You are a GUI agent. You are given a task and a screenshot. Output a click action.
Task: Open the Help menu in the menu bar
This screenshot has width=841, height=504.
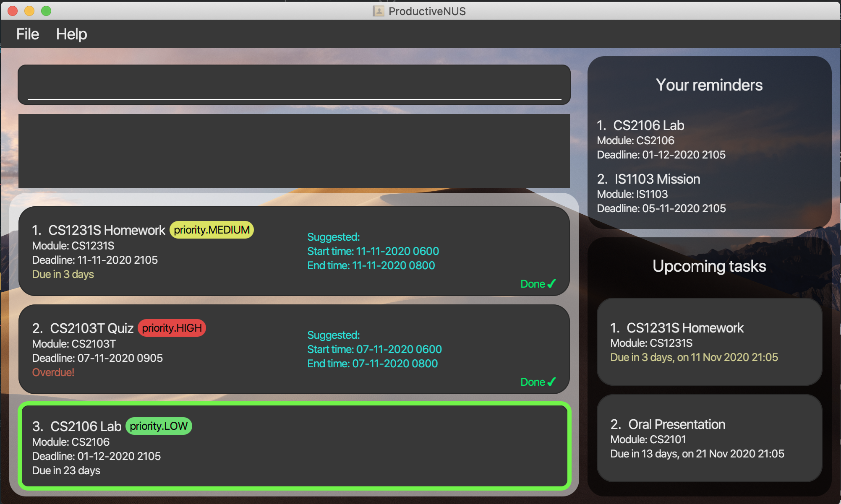(71, 34)
